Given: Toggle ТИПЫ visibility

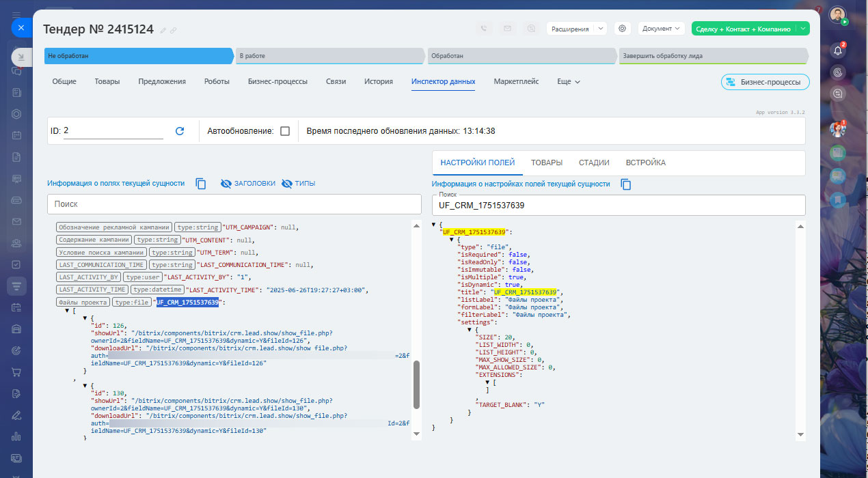Looking at the screenshot, I should click(x=298, y=184).
